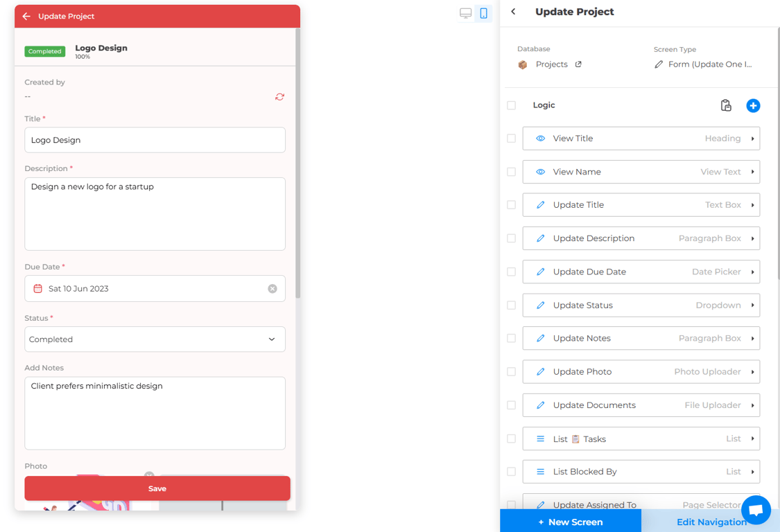The height and width of the screenshot is (532, 780).
Task: Expand Update Photo row arrow
Action: [x=753, y=371]
